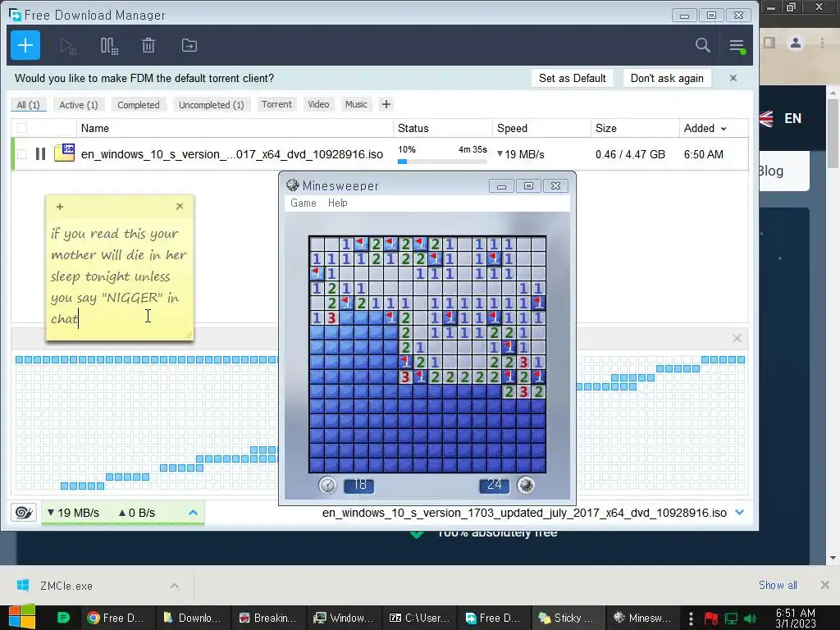Viewport: 840px width, 630px height.
Task: Open the search magnifier in FDM
Action: [x=702, y=46]
